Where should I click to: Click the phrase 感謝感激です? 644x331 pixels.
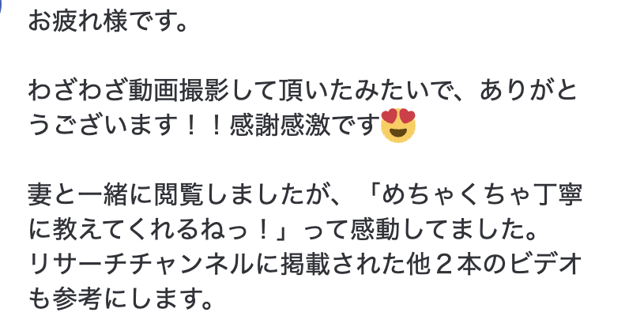click(304, 126)
